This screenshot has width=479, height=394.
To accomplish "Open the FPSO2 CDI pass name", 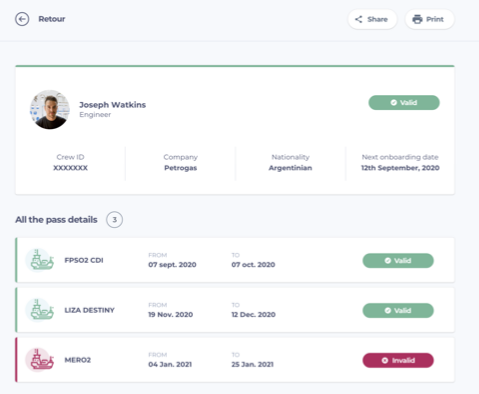I will click(84, 260).
